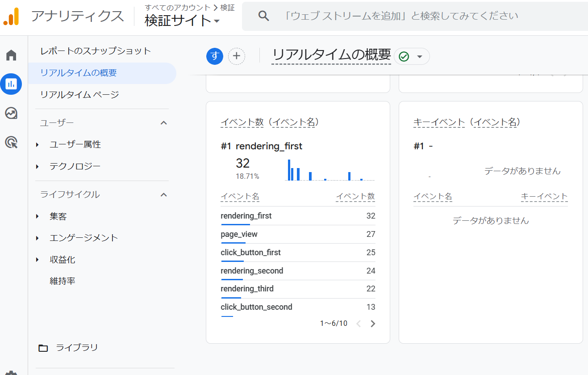588x375 pixels.
Task: Select the Reports bar chart icon
Action: pos(11,84)
